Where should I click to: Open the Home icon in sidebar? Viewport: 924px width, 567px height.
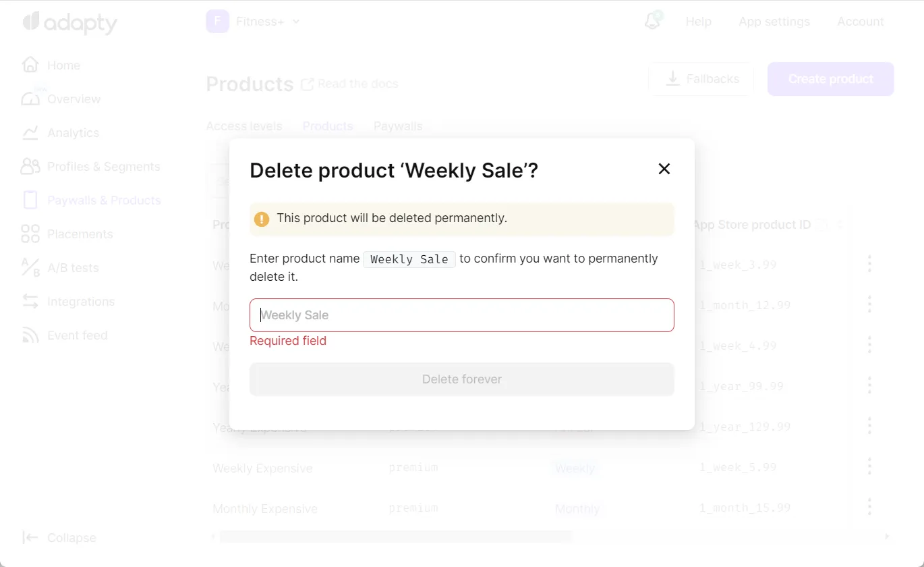coord(30,64)
